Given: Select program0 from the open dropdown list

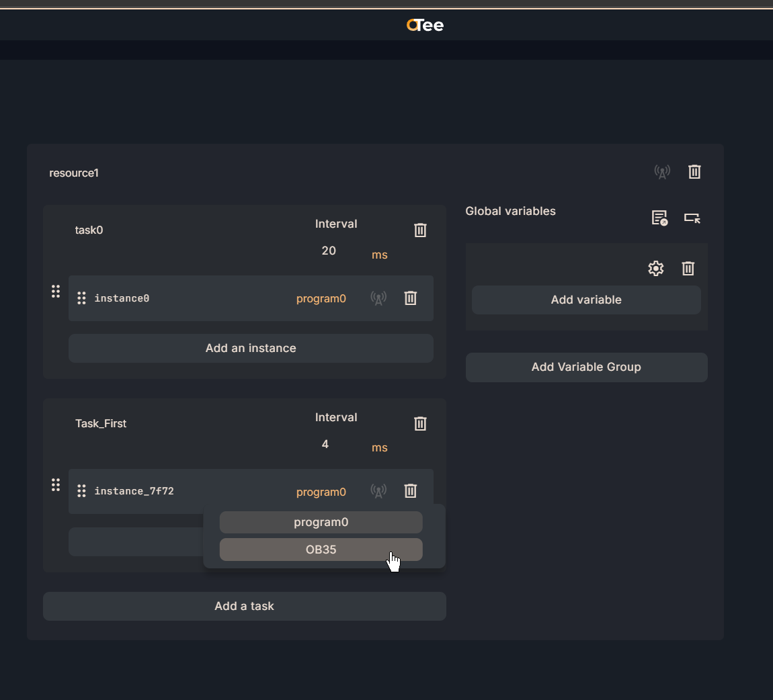Looking at the screenshot, I should [x=321, y=522].
